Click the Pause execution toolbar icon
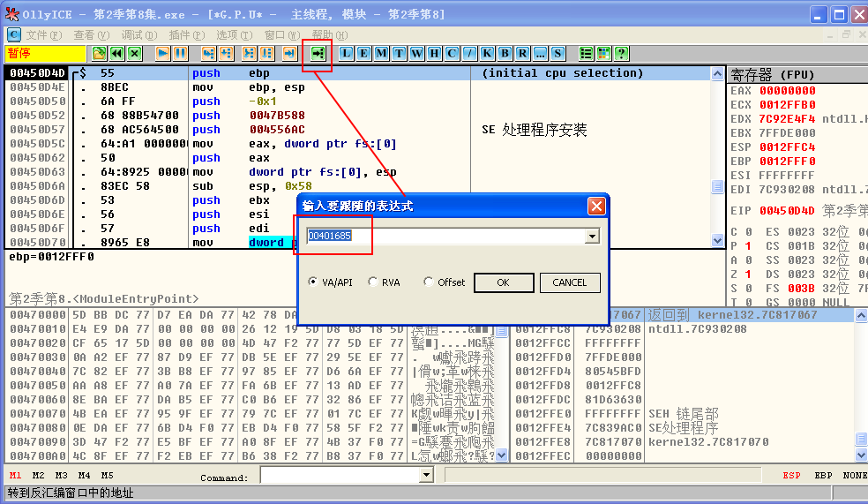 tap(181, 54)
